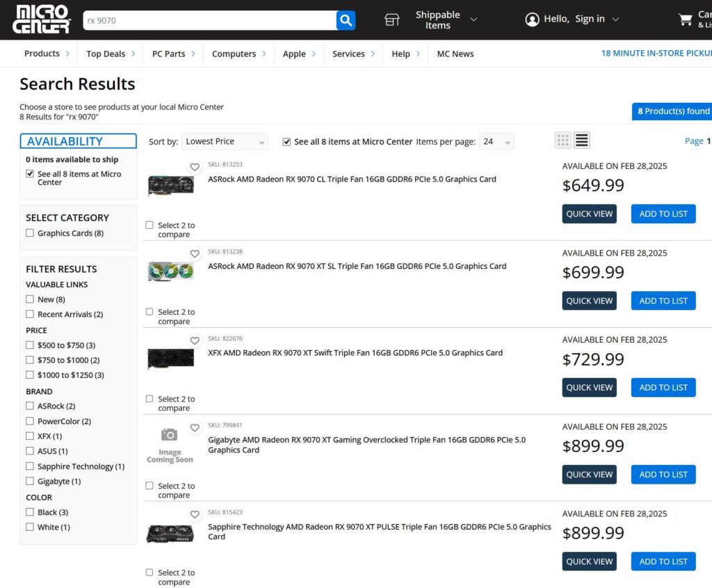Favorite the XFX Swift card heart icon
Screen dimensions: 712x588
[195, 341]
